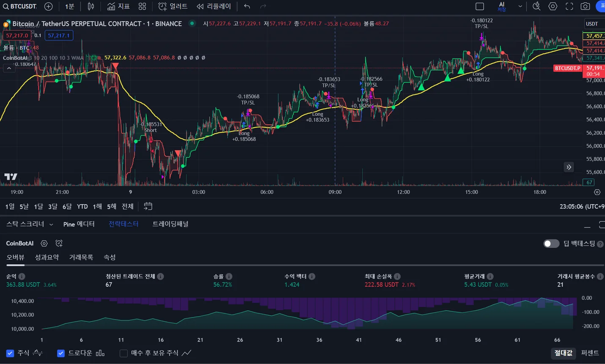Select the chart layout square icon

click(480, 6)
